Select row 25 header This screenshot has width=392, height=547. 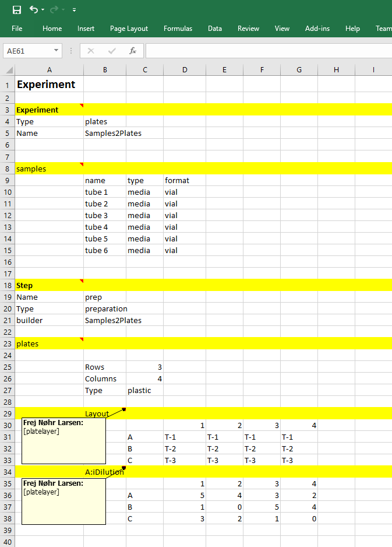click(x=7, y=367)
